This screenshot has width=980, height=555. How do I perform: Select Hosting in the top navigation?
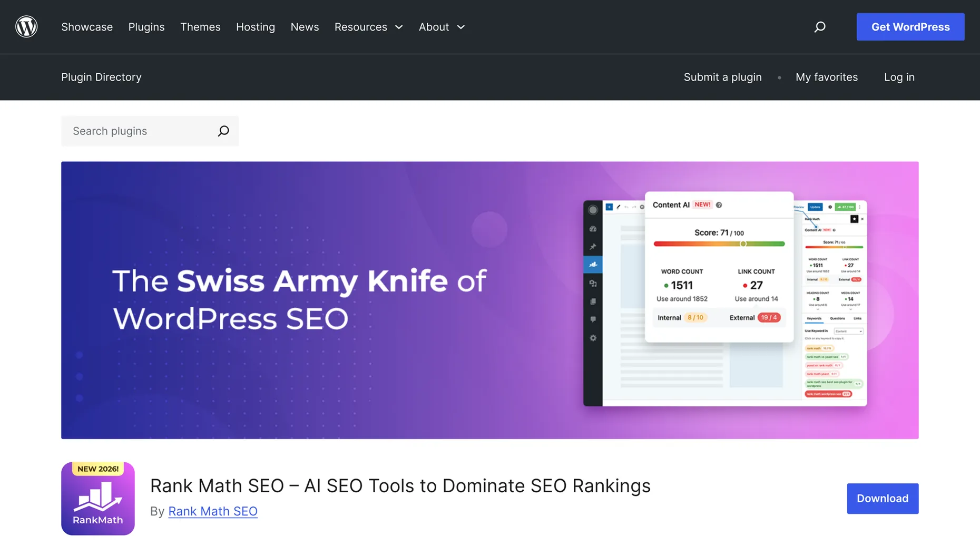(256, 27)
